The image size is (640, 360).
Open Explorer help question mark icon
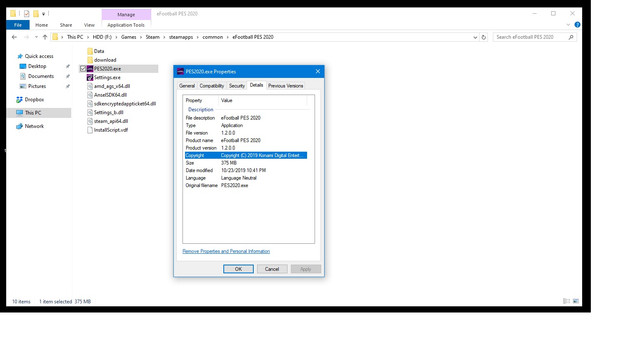[x=577, y=25]
